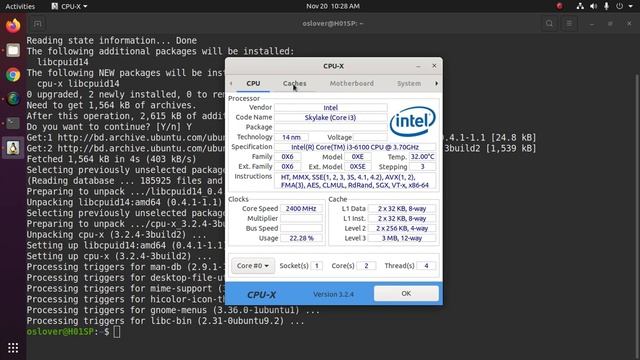Open the power icon in top bar
This screenshot has height=360, width=640.
[x=620, y=6]
